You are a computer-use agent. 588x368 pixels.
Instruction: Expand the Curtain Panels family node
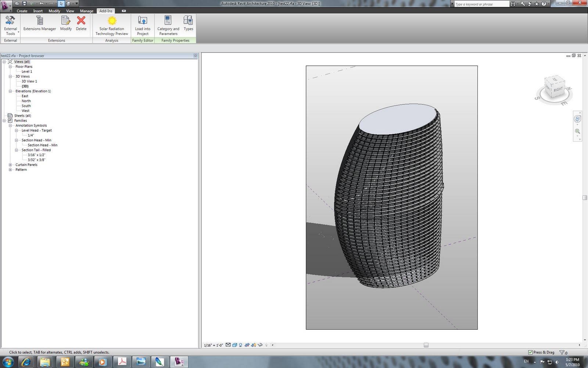[x=10, y=164]
